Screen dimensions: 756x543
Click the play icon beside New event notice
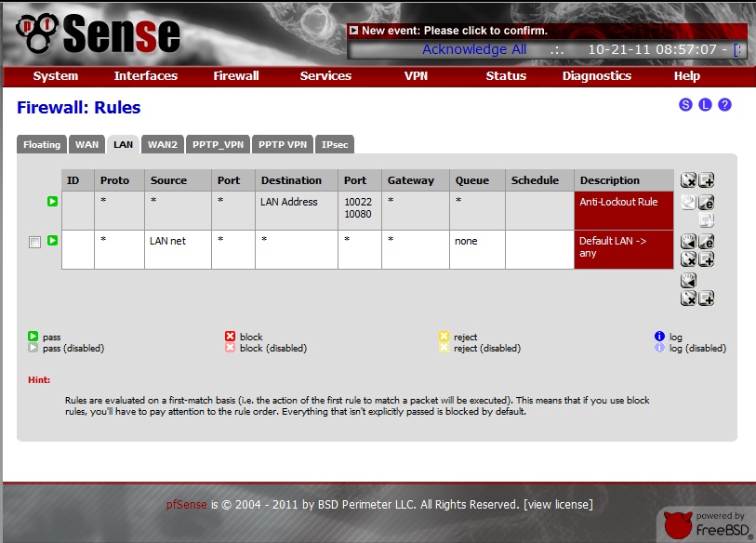(x=354, y=31)
